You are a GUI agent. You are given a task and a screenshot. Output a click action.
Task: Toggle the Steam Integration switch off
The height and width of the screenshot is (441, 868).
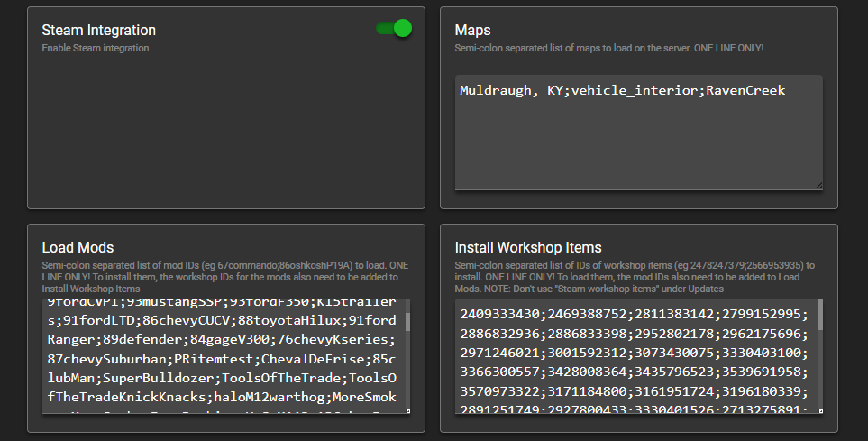[x=394, y=28]
